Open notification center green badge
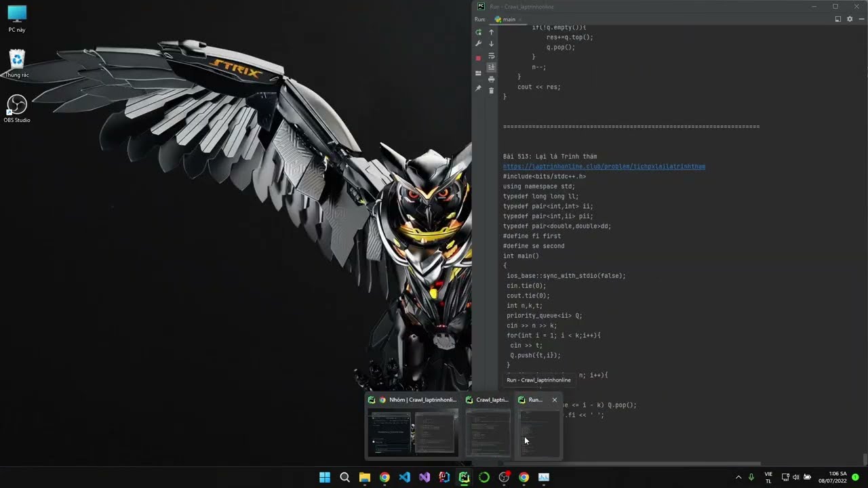This screenshot has width=868, height=488. 856,477
